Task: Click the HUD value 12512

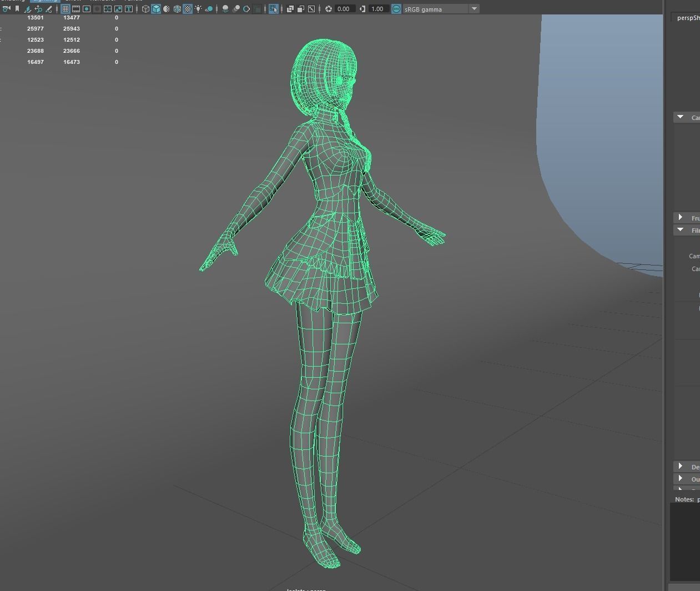Action: [x=72, y=39]
